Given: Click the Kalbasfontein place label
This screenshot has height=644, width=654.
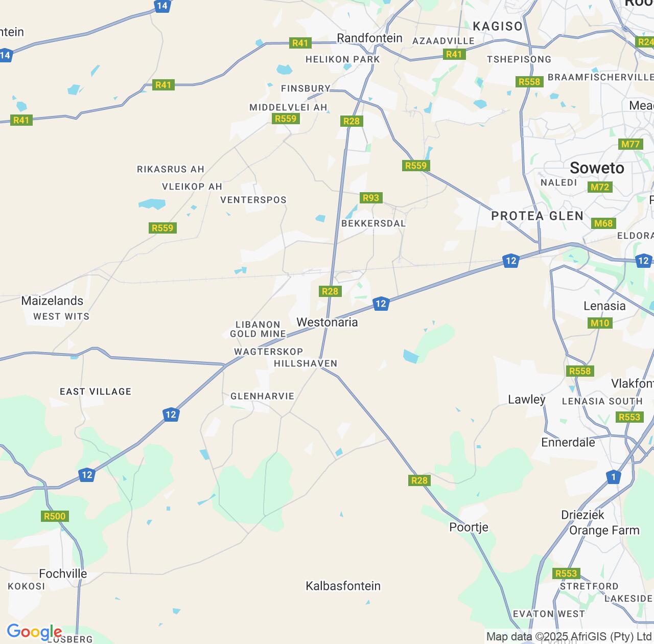Looking at the screenshot, I should (343, 586).
